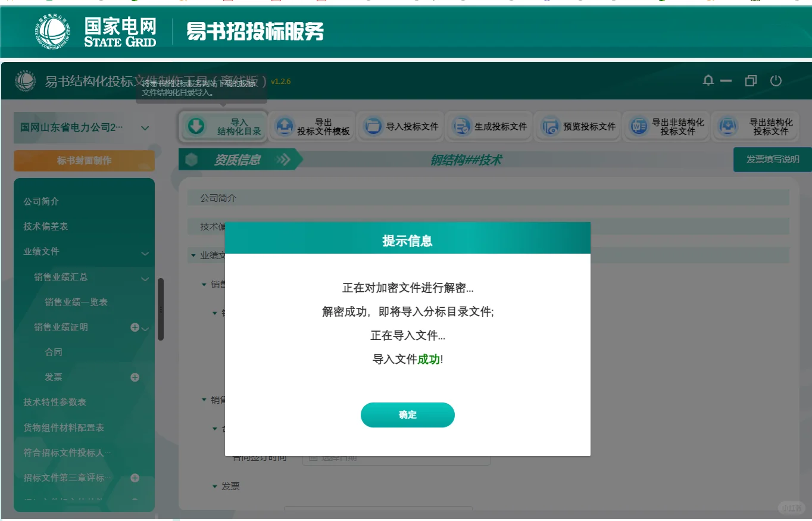Switch to 标书封面制作
812x521 pixels.
point(83,160)
